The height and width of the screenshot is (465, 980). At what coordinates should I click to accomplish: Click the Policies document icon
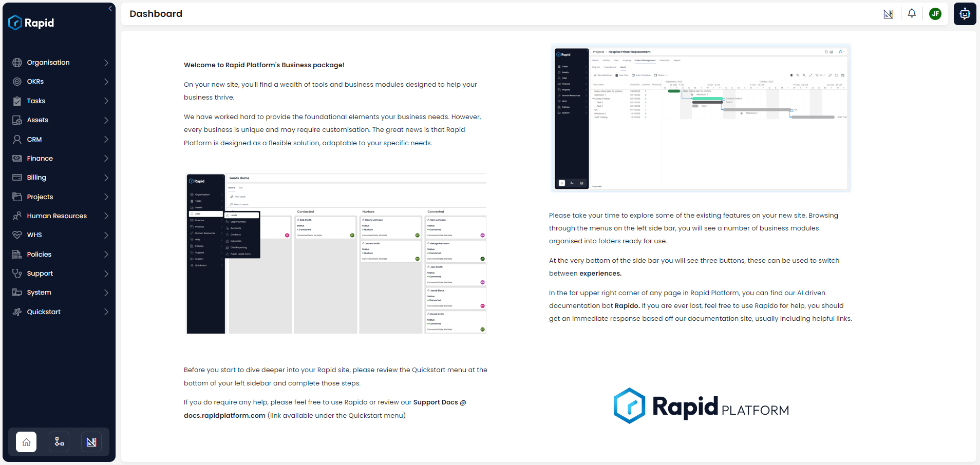pyautogui.click(x=17, y=255)
